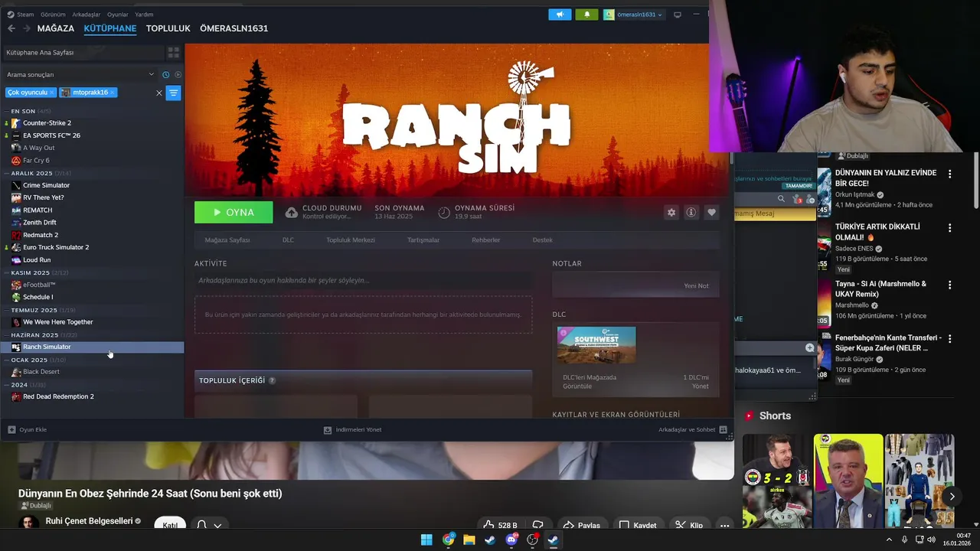Screen dimensions: 980x551
Task: Go forward with Steam's forward arrow
Action: click(x=27, y=28)
